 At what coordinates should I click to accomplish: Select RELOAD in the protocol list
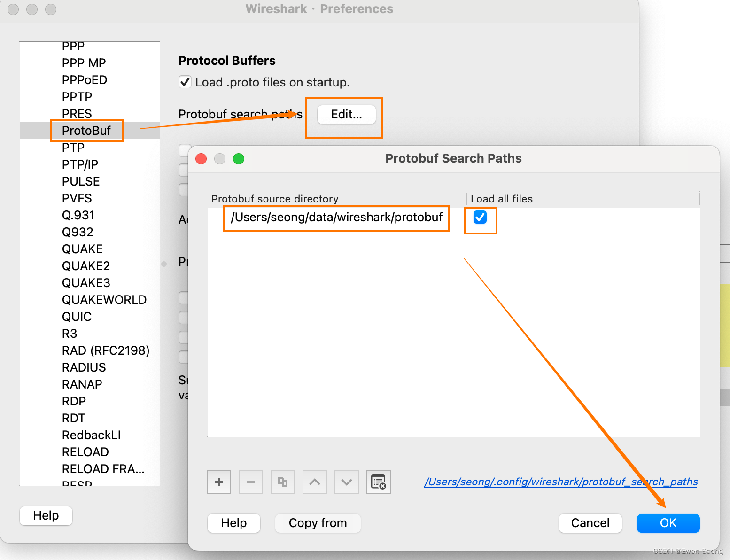(x=90, y=452)
